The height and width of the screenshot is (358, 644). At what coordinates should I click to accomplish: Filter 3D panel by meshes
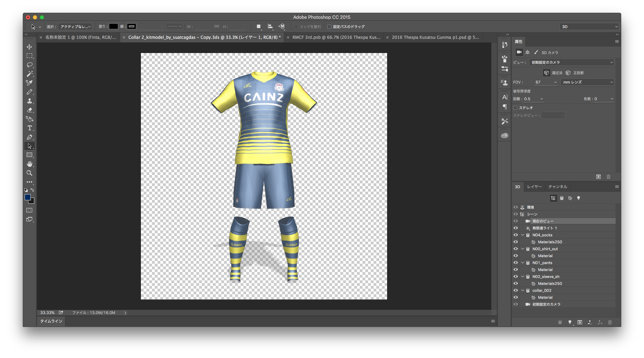[562, 198]
